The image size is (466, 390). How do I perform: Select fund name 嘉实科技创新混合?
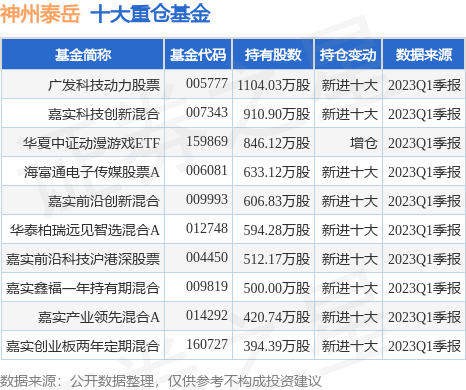[x=104, y=114]
